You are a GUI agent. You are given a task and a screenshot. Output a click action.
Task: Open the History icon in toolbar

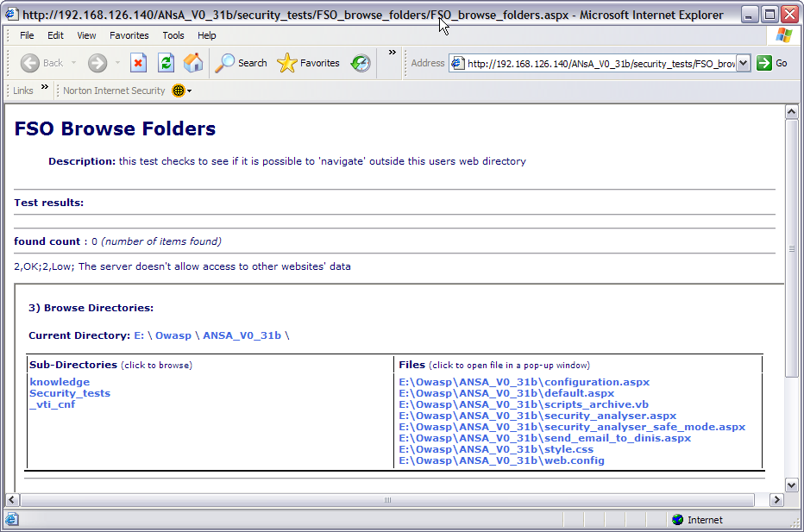(361, 63)
